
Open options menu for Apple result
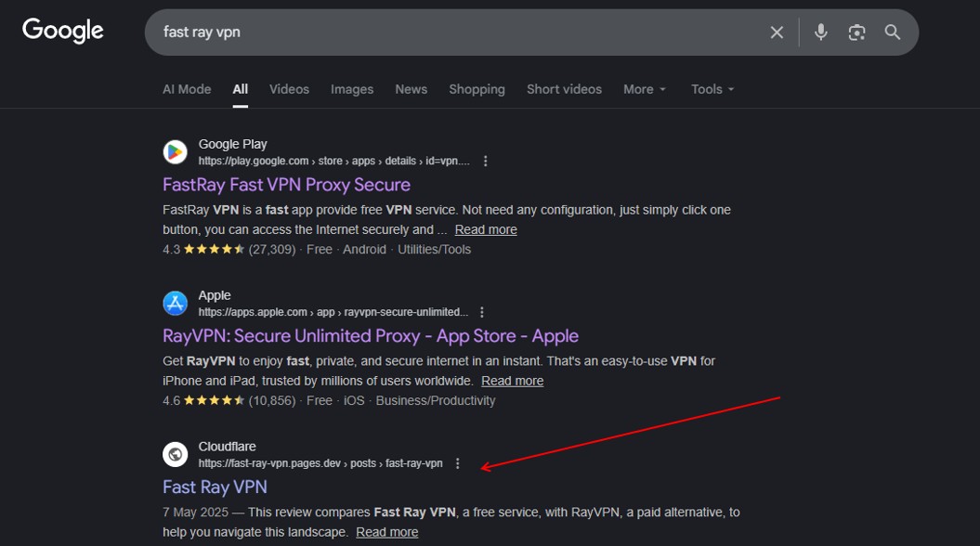(x=481, y=313)
